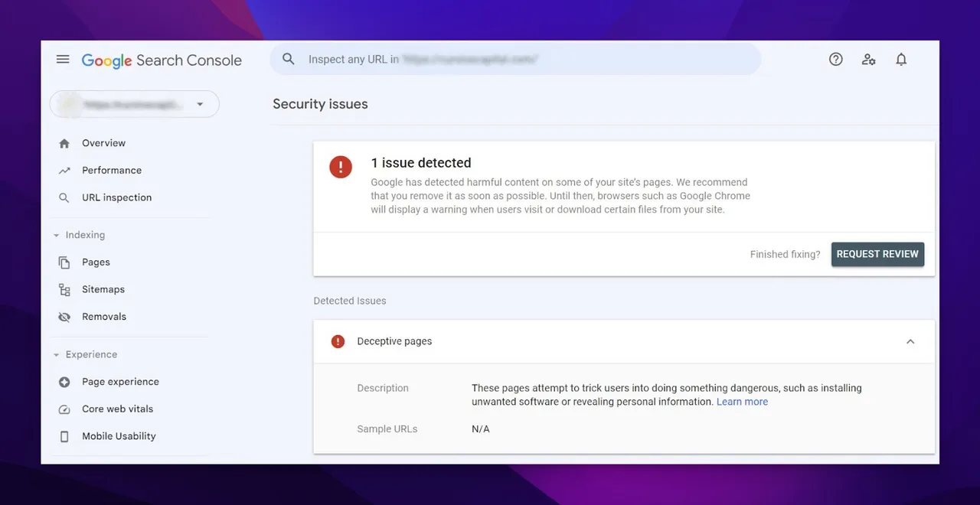Click the URL inspection magnifier icon

pos(64,197)
